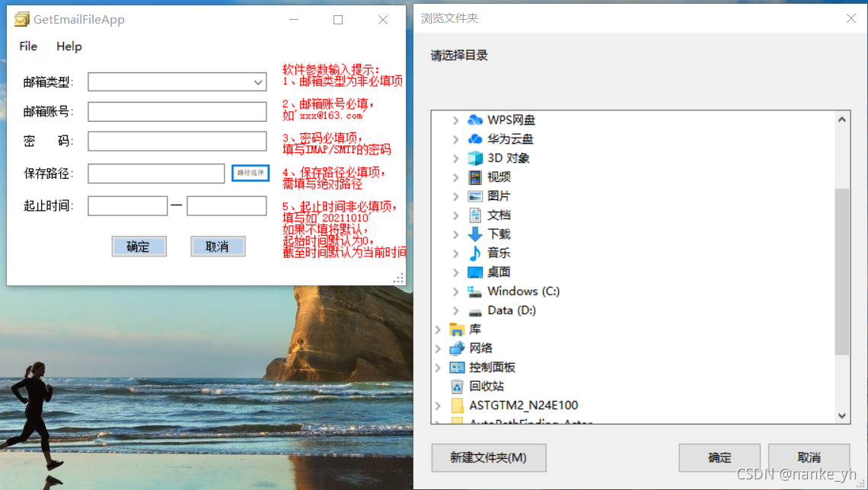Click the 3D 对象 cube icon
Viewport: 868px width, 490px height.
tap(475, 158)
